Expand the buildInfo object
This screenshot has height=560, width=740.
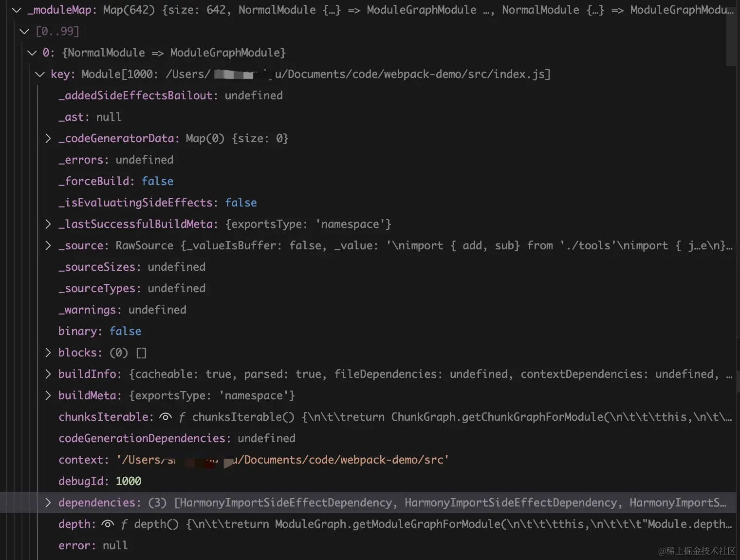48,374
